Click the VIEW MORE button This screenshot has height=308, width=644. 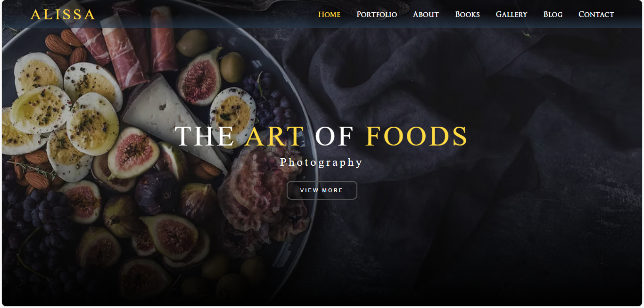(322, 190)
